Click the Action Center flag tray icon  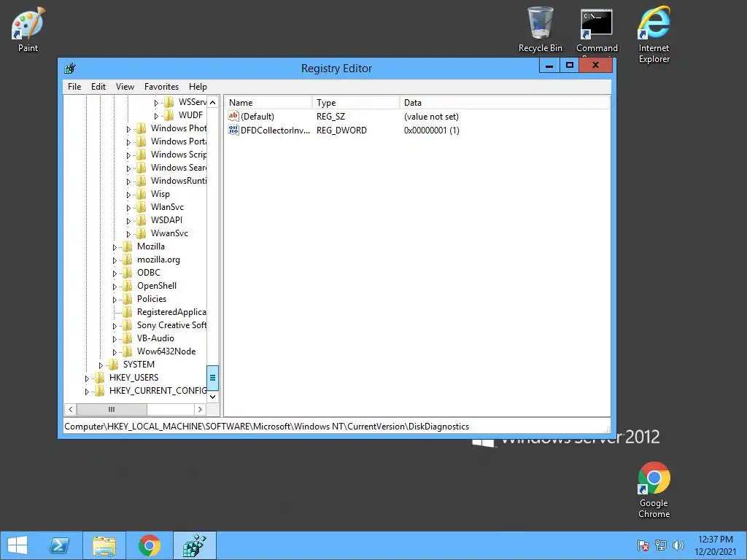tap(643, 545)
